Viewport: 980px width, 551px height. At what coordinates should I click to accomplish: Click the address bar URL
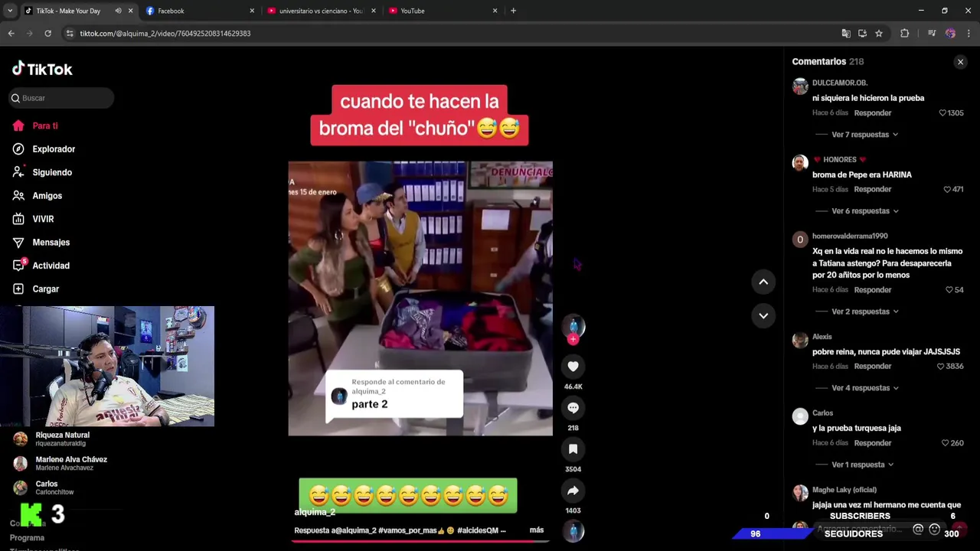165,34
